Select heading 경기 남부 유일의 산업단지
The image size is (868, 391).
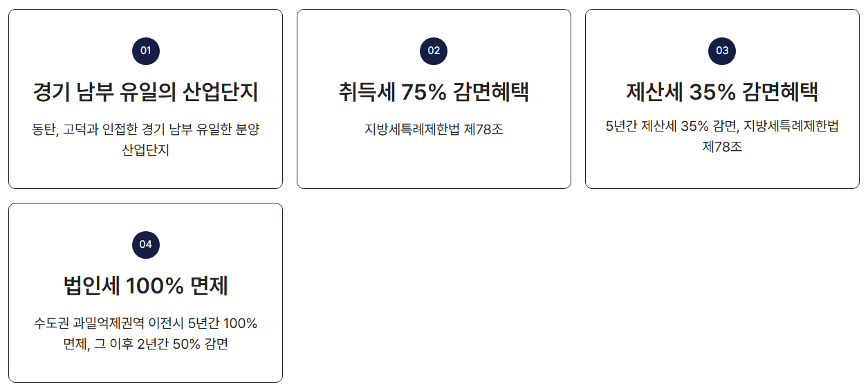click(x=145, y=91)
